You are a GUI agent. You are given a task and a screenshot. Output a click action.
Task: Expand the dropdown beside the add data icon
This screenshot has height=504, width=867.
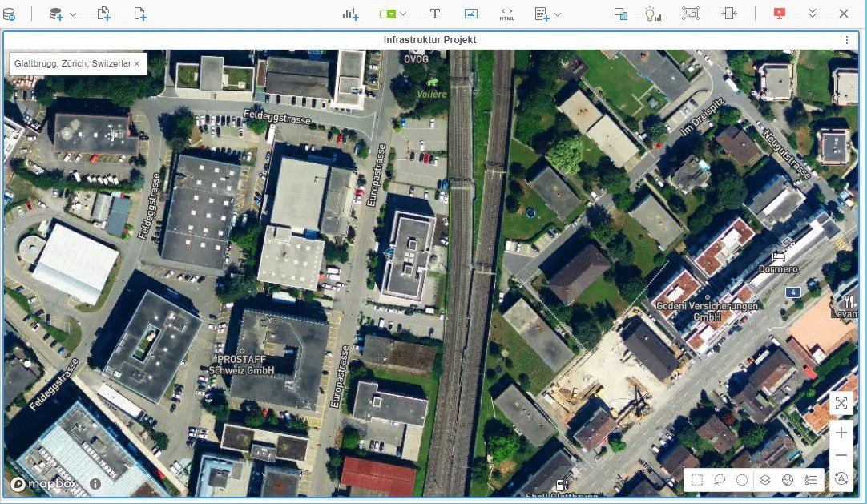71,13
